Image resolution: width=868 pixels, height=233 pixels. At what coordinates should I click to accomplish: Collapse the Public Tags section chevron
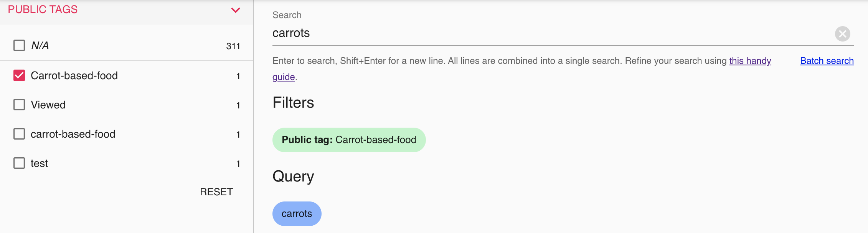pyautogui.click(x=236, y=10)
